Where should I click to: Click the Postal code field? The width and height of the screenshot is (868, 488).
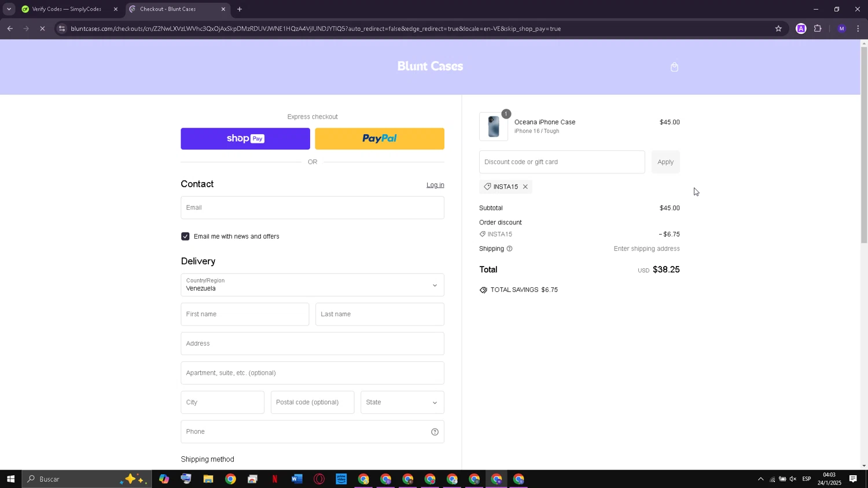312,402
